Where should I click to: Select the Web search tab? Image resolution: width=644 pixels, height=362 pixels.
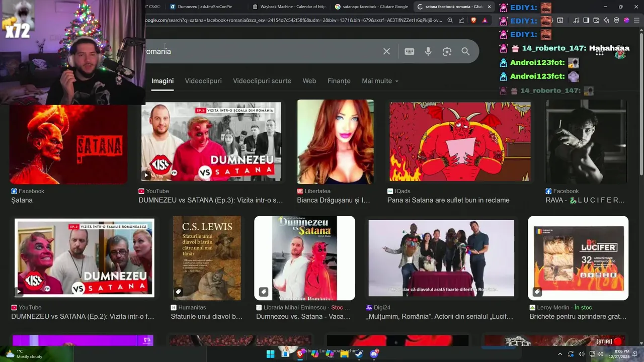pyautogui.click(x=309, y=81)
